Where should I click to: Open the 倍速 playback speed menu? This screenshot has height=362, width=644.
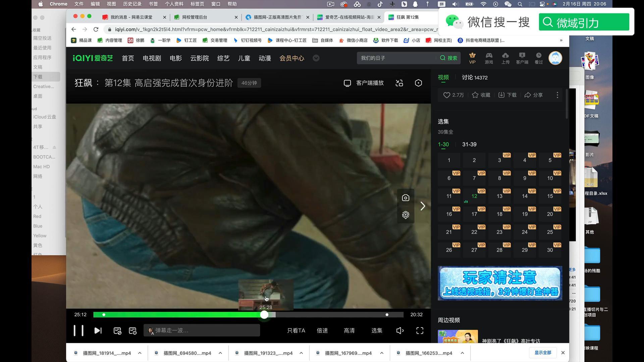[x=322, y=330]
